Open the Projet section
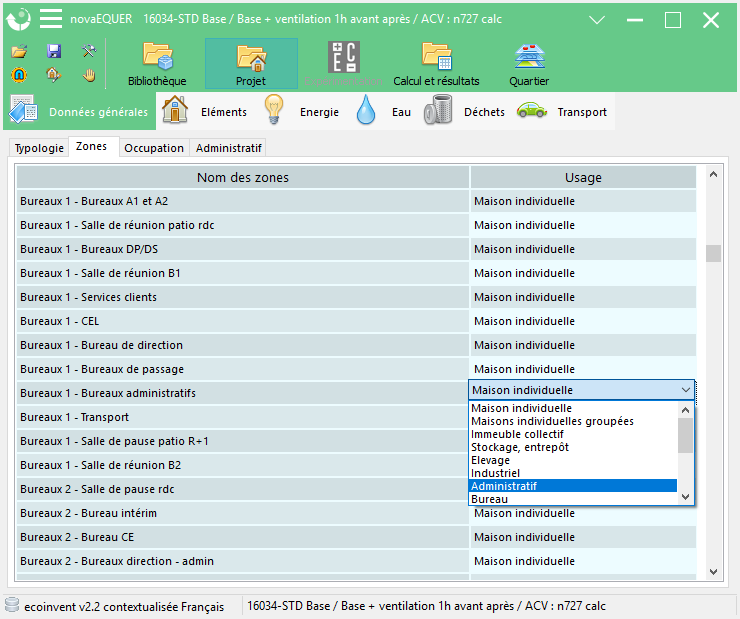740x619 pixels. pos(251,64)
